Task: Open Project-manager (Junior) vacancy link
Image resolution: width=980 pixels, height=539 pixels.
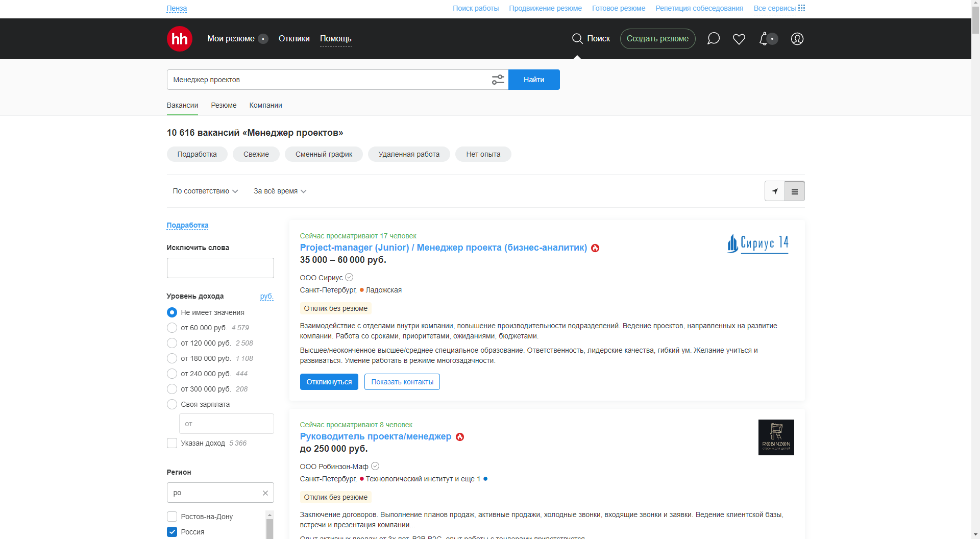Action: coord(444,248)
